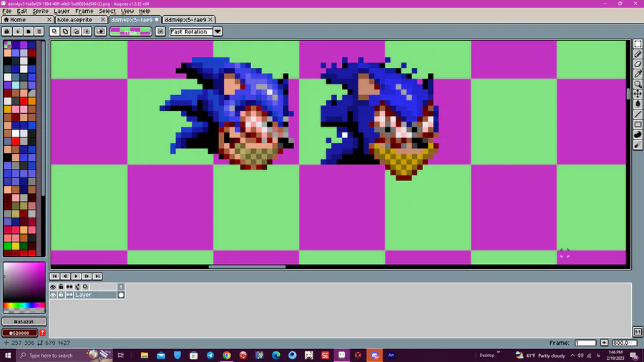Select the Eraser tool
The width and height of the screenshot is (644, 362).
coord(638,64)
